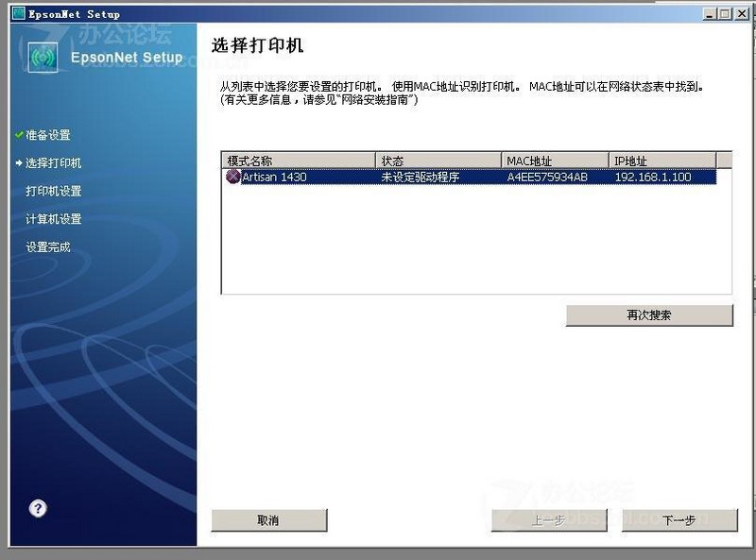Close the EpsonNet Setup window
756x560 pixels.
point(742,14)
